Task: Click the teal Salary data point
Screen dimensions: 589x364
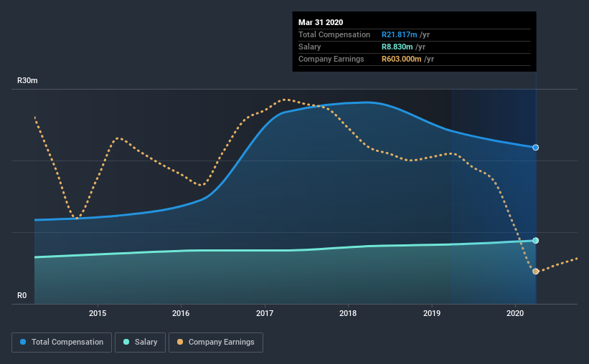Action: [x=536, y=241]
